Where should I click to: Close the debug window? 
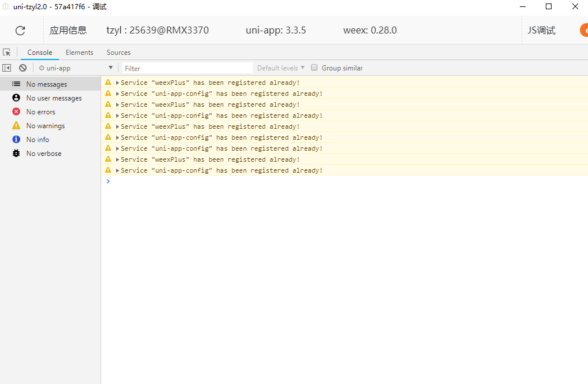coord(575,7)
